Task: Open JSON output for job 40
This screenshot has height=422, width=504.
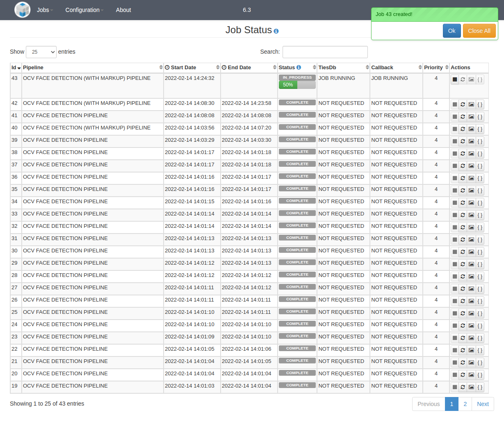Action: pyautogui.click(x=480, y=129)
